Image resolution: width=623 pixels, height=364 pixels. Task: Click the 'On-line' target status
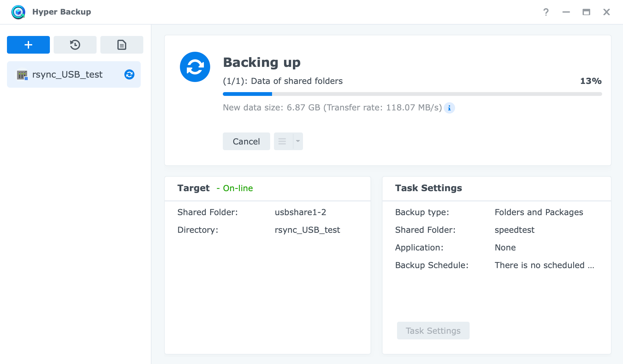click(238, 188)
